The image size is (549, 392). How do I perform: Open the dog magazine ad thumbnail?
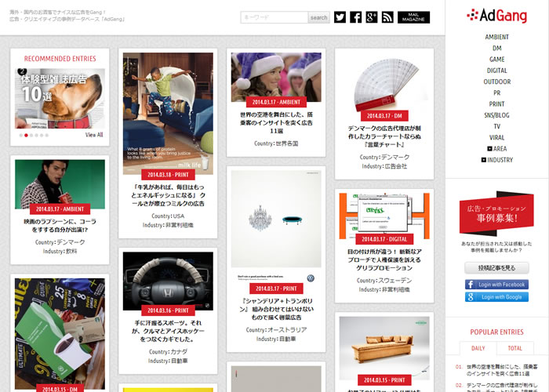[x=60, y=98]
